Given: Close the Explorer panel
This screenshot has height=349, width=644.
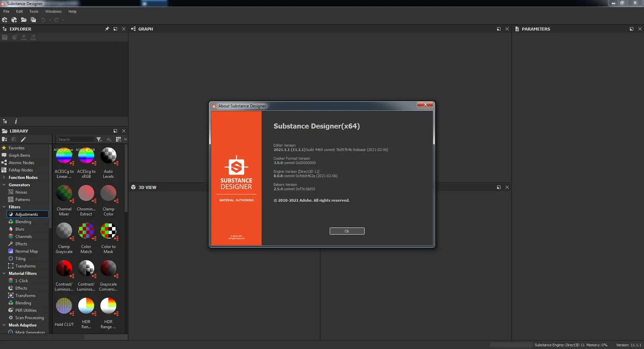Looking at the screenshot, I should (x=124, y=29).
